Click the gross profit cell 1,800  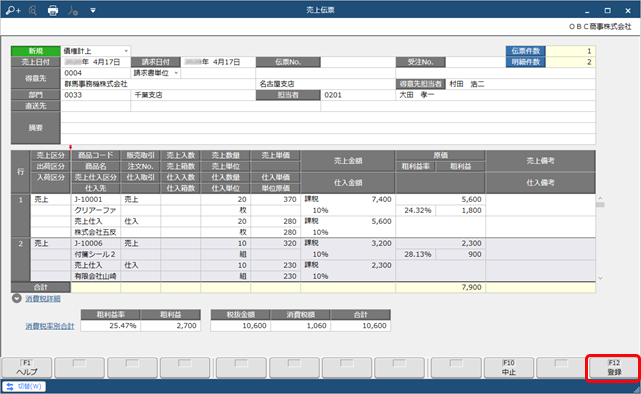point(461,210)
